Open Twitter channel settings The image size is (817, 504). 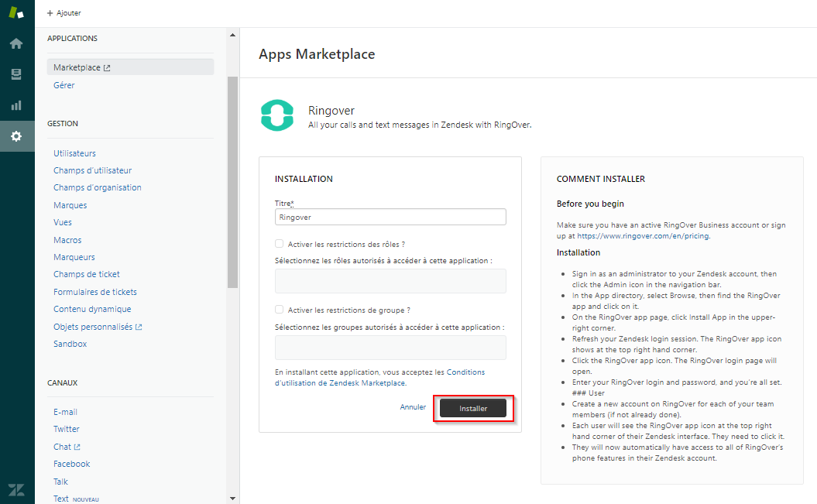tap(66, 429)
